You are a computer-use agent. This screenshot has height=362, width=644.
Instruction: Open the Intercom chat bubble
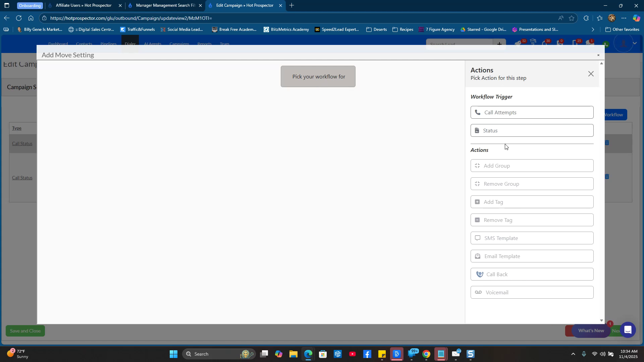pyautogui.click(x=628, y=330)
